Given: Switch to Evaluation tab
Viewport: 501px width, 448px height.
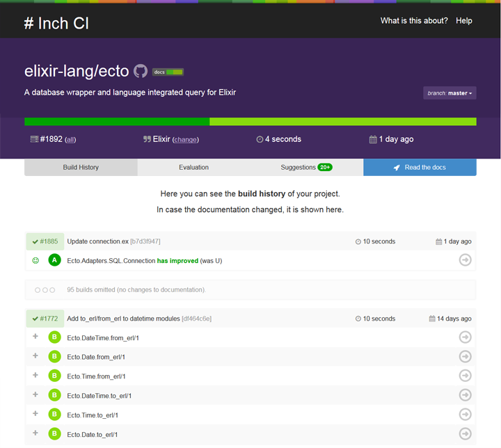Looking at the screenshot, I should [x=193, y=168].
